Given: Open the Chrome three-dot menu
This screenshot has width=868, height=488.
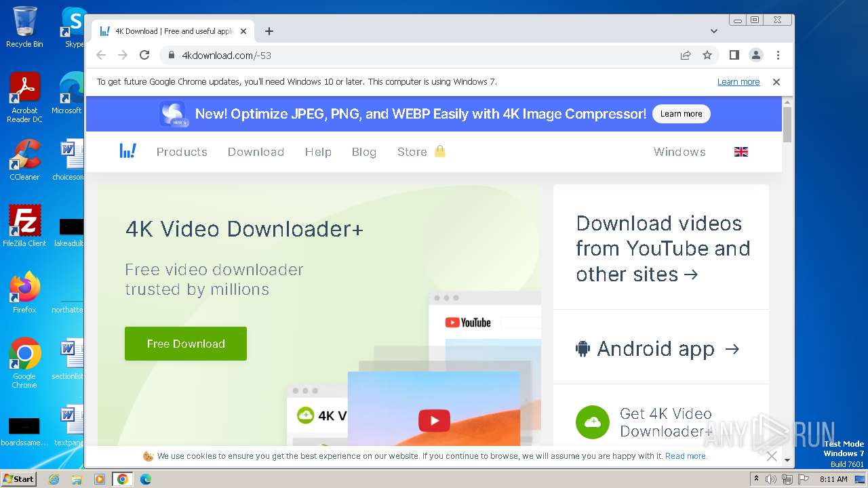Looking at the screenshot, I should pyautogui.click(x=778, y=55).
